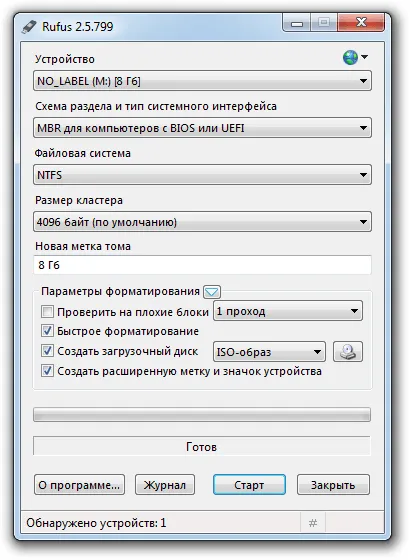This screenshot has width=410, height=560.
Task: Close the Rufus window with X
Action: coord(361,23)
